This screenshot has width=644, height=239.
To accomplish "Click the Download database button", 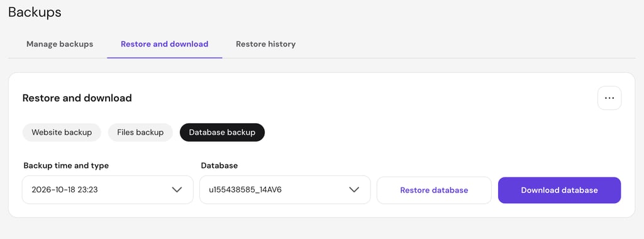I will [x=559, y=190].
